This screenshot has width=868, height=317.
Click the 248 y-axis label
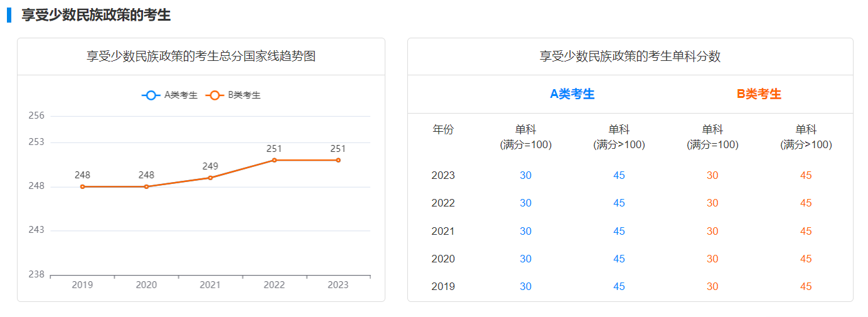36,186
